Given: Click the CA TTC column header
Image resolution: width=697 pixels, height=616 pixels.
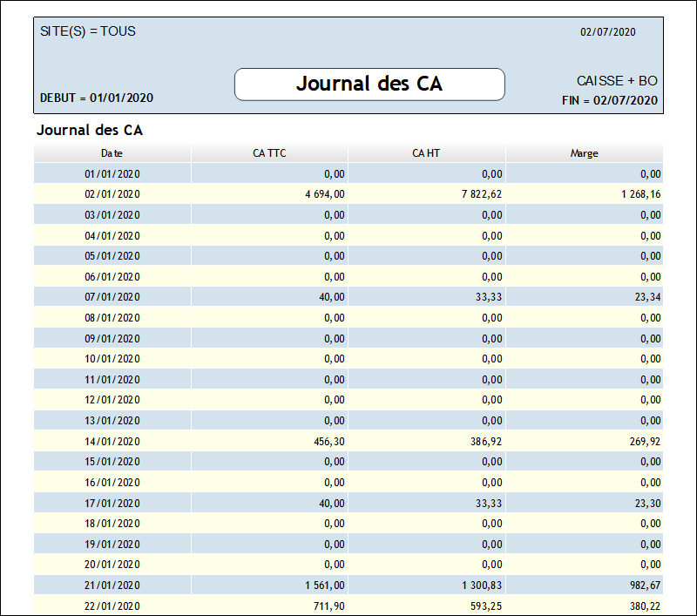Looking at the screenshot, I should click(269, 153).
